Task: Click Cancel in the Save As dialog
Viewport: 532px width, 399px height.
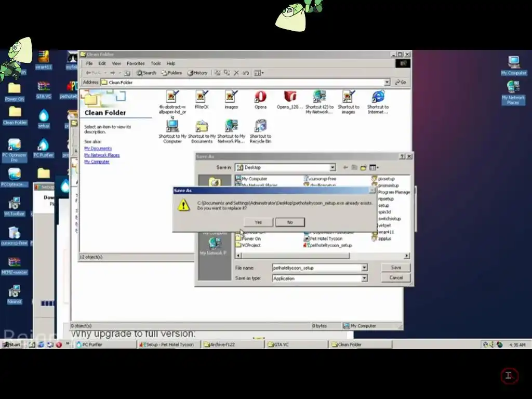Action: pyautogui.click(x=396, y=277)
